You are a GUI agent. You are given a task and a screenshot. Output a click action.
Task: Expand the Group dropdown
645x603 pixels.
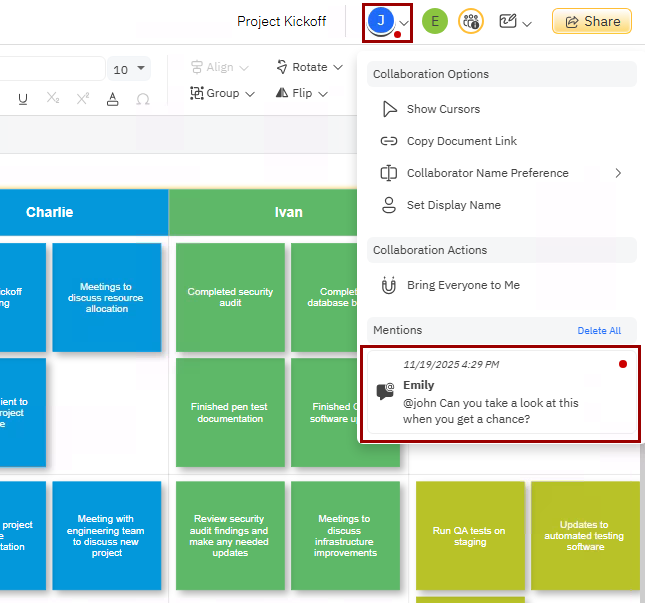[x=222, y=93]
